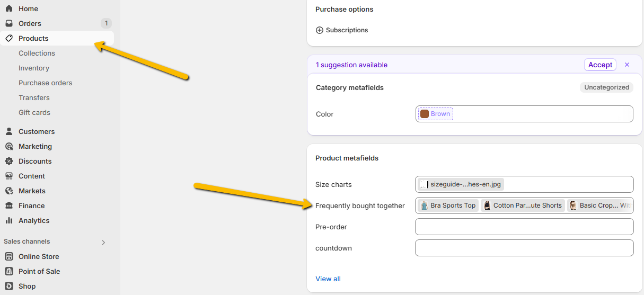Viewport: 644px width, 295px height.
Task: Click the Marketing target icon
Action: [x=9, y=146]
